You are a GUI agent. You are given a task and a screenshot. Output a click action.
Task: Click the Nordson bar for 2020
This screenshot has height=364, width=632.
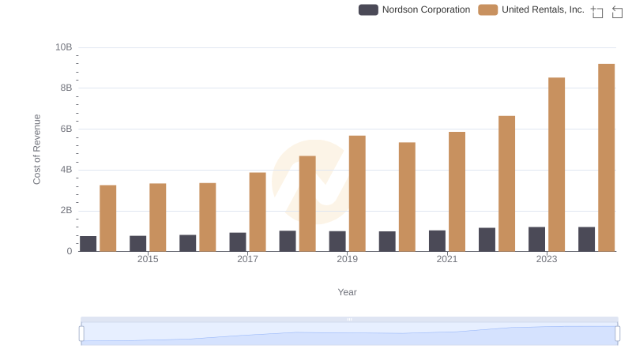coord(387,241)
